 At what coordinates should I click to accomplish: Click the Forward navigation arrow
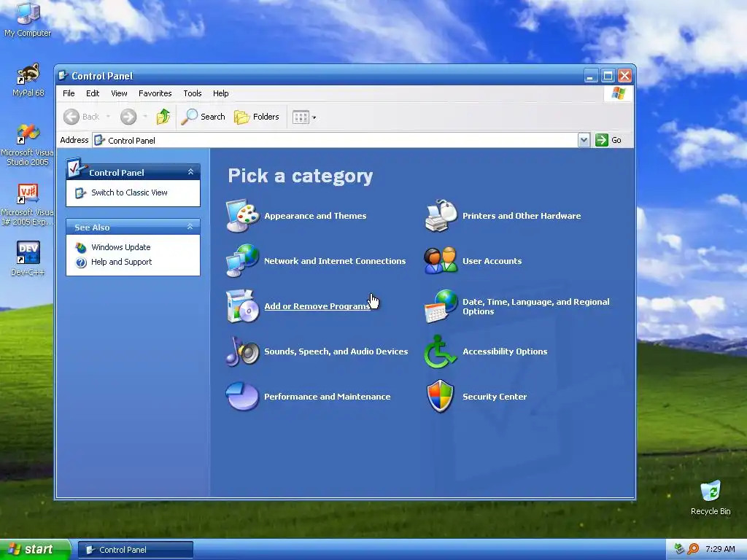pyautogui.click(x=128, y=117)
